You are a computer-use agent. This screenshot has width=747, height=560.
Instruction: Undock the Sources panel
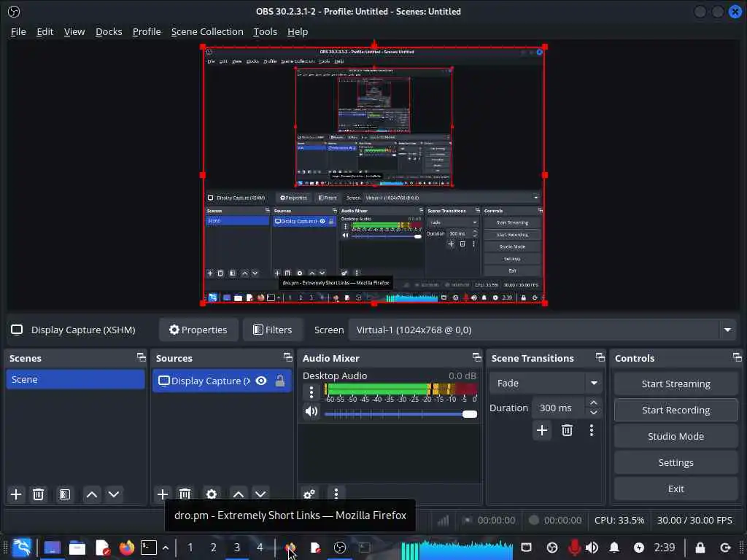[x=287, y=357]
